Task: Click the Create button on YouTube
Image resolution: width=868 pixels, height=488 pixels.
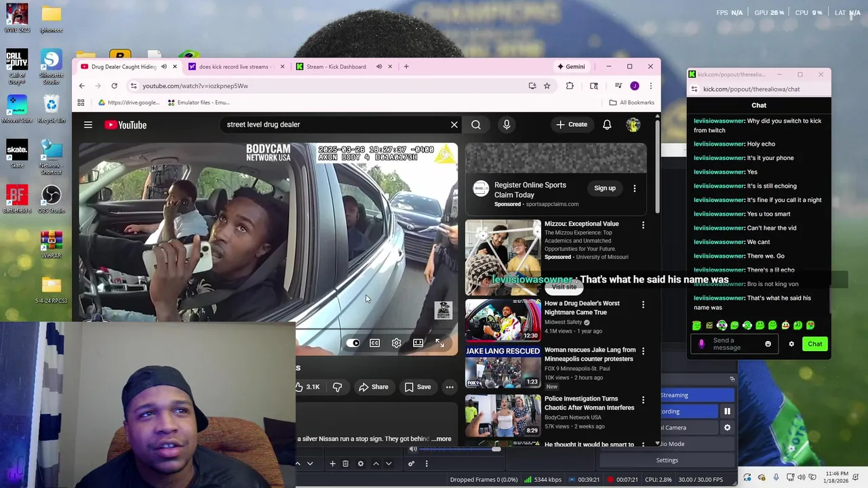Action: click(572, 125)
